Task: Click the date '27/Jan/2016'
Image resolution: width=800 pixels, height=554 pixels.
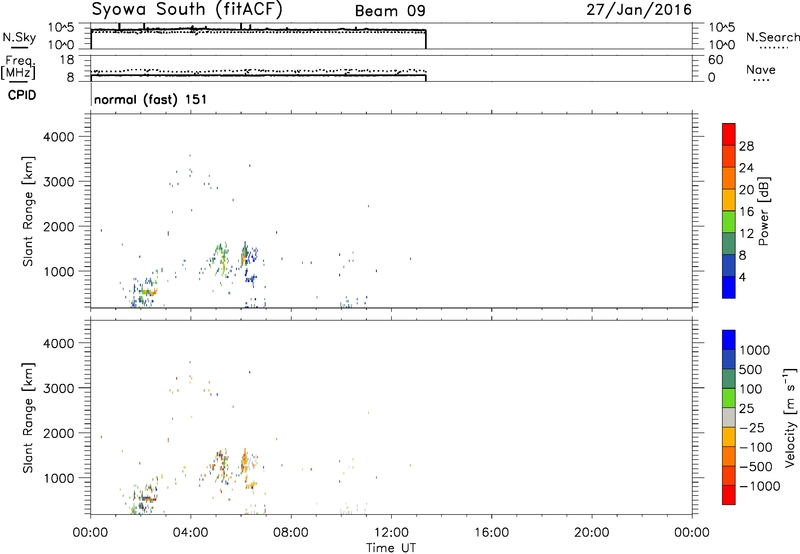Action: [639, 10]
